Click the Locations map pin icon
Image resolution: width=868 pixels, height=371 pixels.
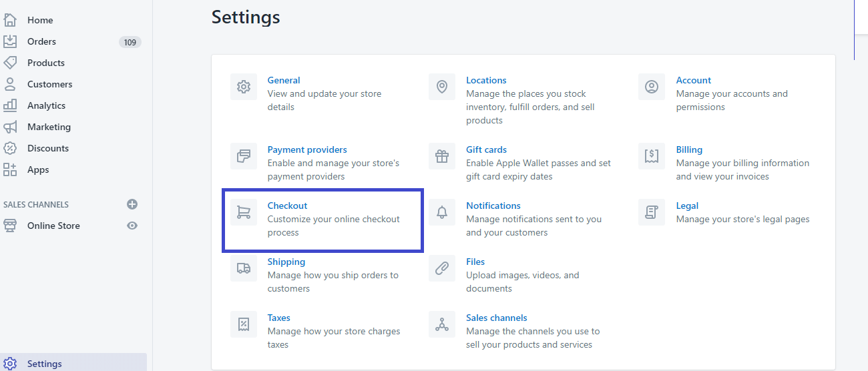(x=442, y=87)
